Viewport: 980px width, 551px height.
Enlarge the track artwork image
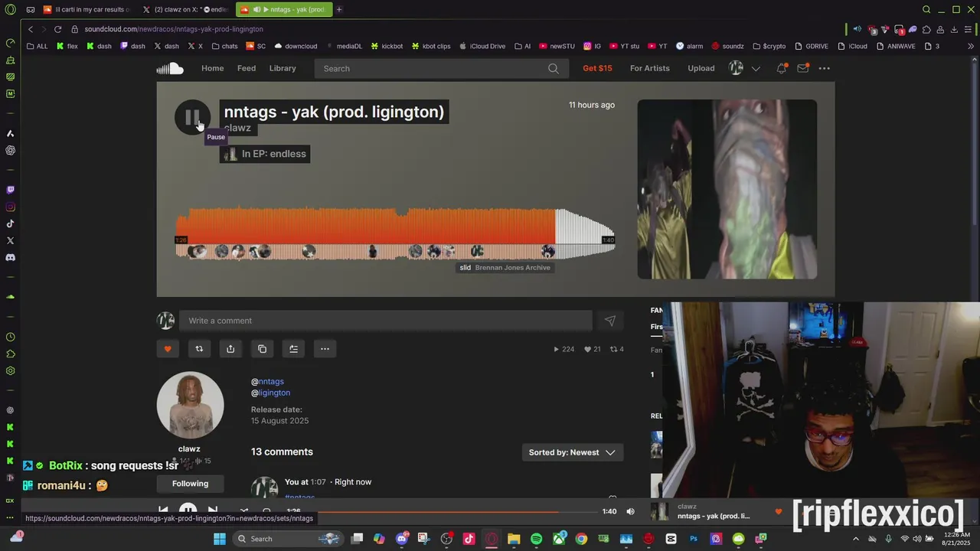point(727,189)
